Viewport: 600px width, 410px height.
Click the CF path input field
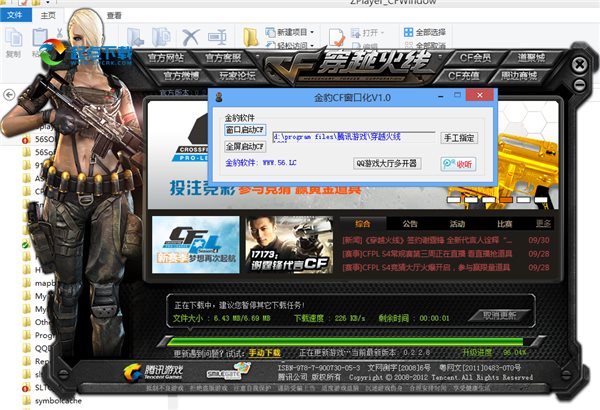point(354,137)
